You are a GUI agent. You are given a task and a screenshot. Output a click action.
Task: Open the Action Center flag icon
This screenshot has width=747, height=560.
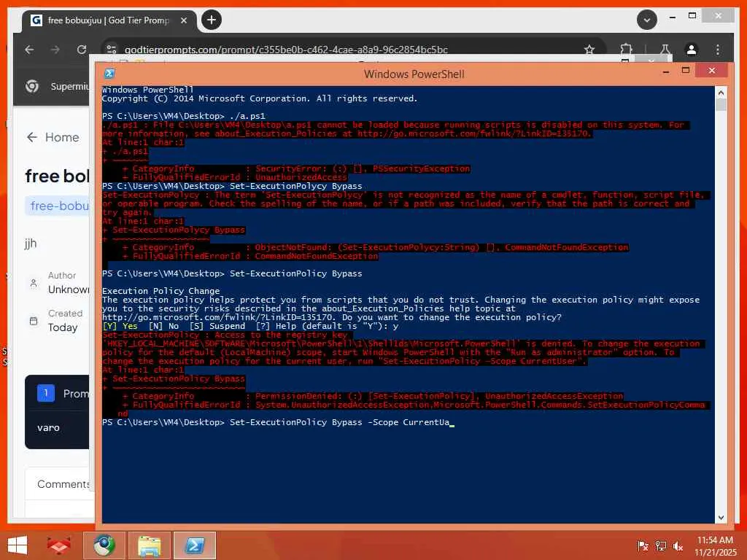click(643, 546)
